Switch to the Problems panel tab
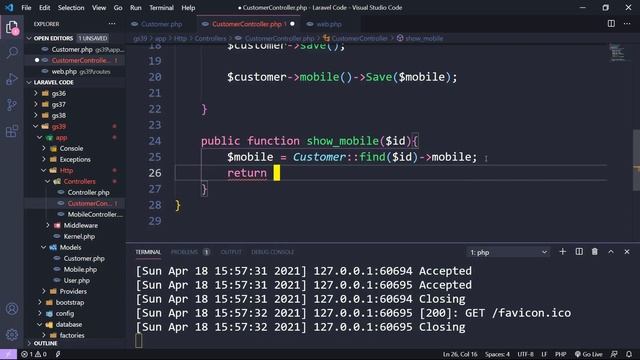Viewport: 640px width, 360px height. [190, 252]
